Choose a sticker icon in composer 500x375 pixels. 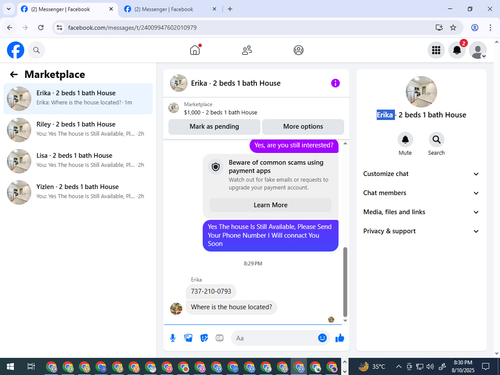coord(204,338)
